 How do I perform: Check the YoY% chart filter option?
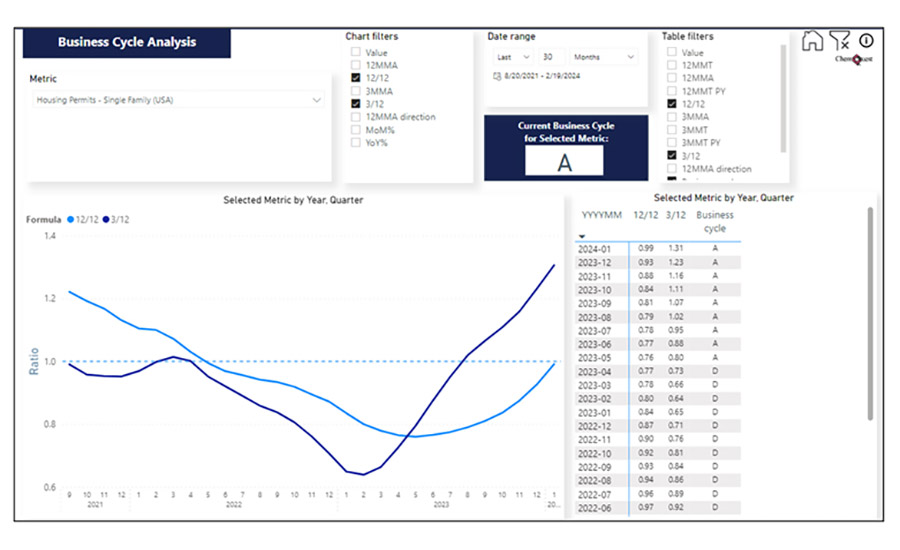point(356,142)
